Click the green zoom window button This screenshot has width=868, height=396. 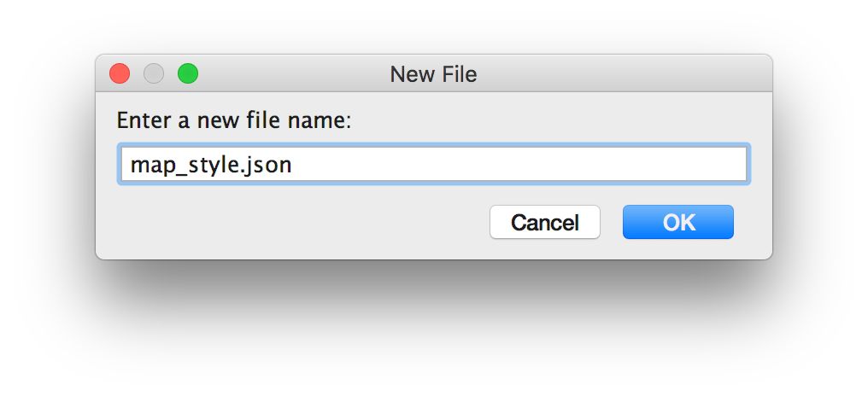188,73
